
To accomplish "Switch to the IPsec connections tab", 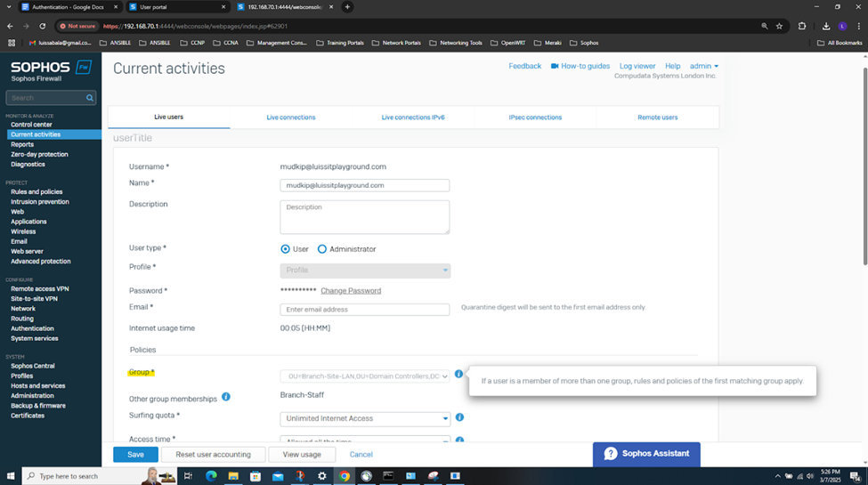I will (x=535, y=117).
